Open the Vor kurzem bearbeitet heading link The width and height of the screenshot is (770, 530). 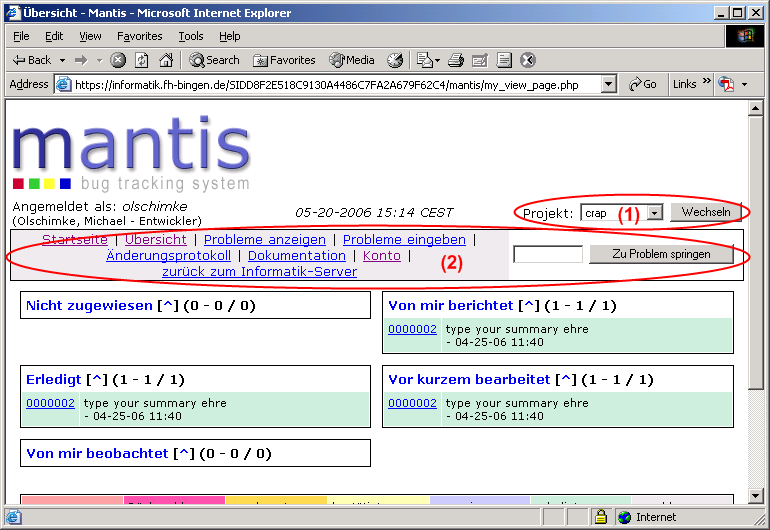click(469, 380)
